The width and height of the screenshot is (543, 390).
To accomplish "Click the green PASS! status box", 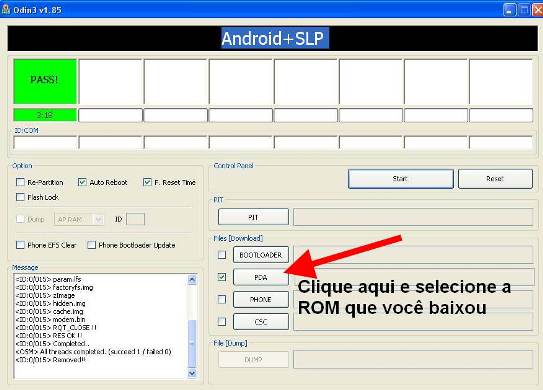I will 45,81.
